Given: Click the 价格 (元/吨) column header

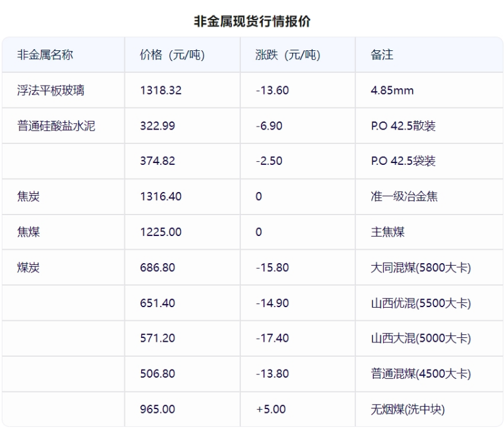Looking at the screenshot, I should pyautogui.click(x=172, y=55).
